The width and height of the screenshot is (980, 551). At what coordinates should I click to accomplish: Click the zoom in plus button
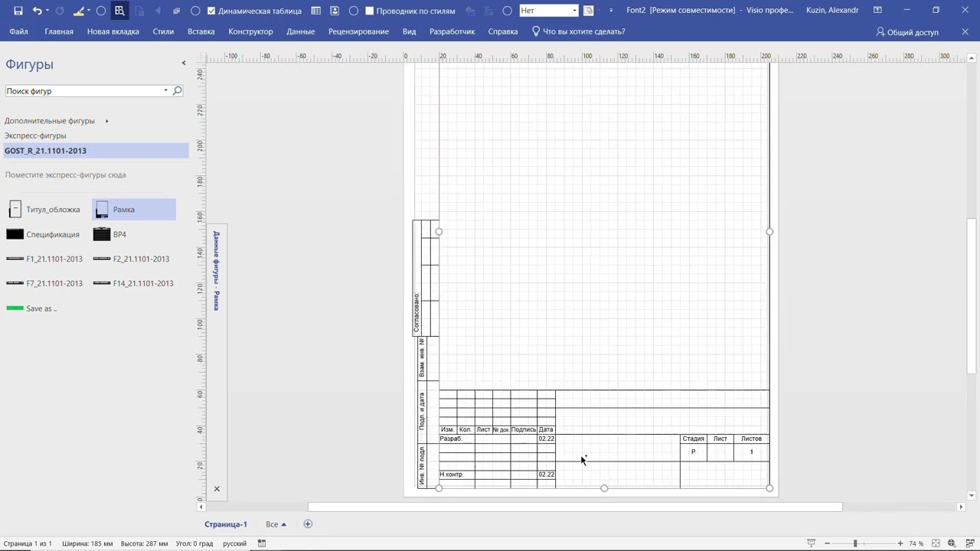click(x=900, y=543)
